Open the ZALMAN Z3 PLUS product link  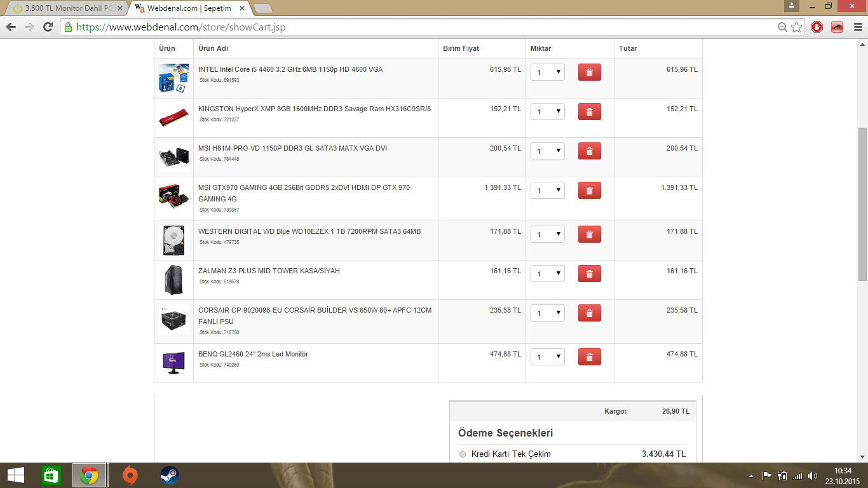pyautogui.click(x=269, y=271)
